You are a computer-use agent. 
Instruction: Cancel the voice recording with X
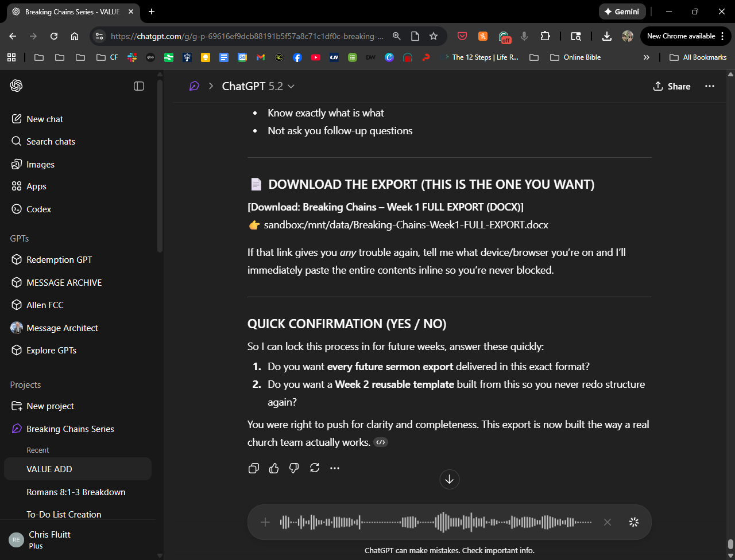pyautogui.click(x=607, y=522)
